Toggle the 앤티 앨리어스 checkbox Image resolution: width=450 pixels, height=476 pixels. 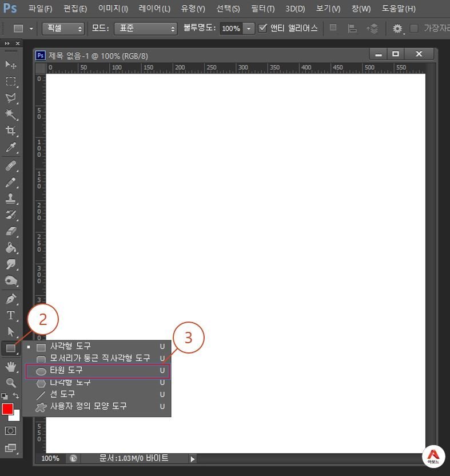263,28
